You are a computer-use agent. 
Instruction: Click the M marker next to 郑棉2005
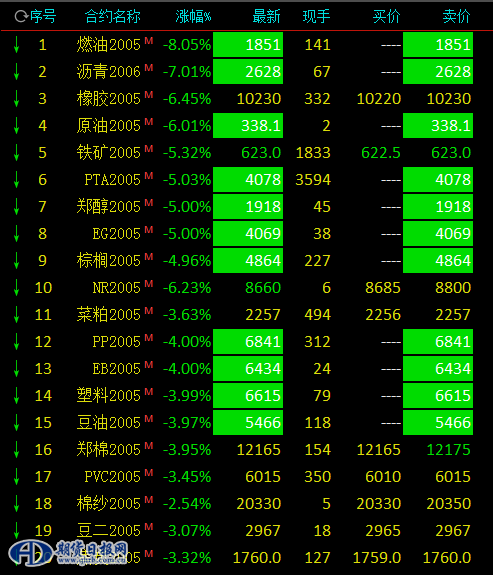click(x=149, y=446)
